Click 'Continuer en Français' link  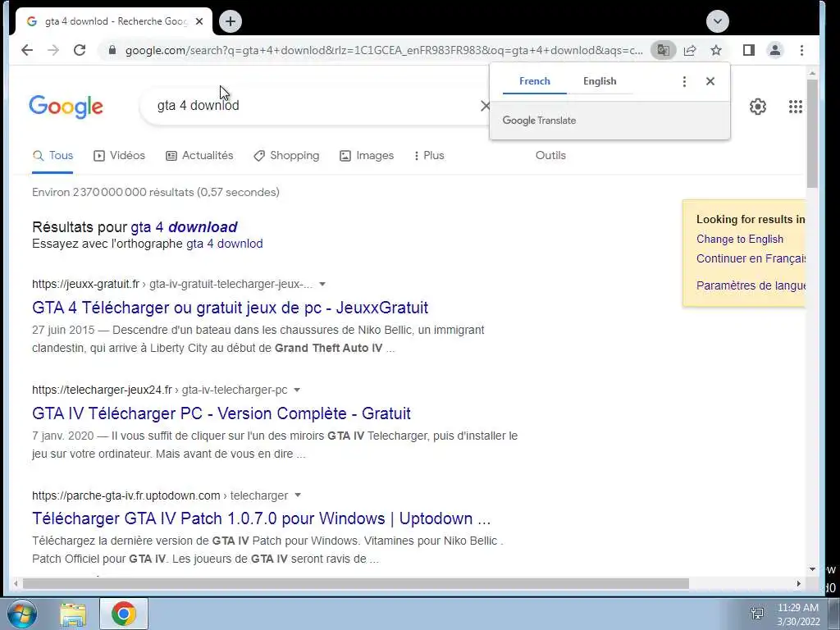tap(751, 258)
